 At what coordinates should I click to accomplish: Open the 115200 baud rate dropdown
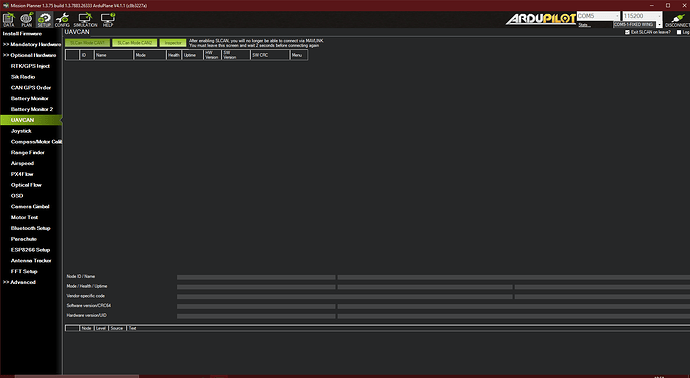point(642,16)
